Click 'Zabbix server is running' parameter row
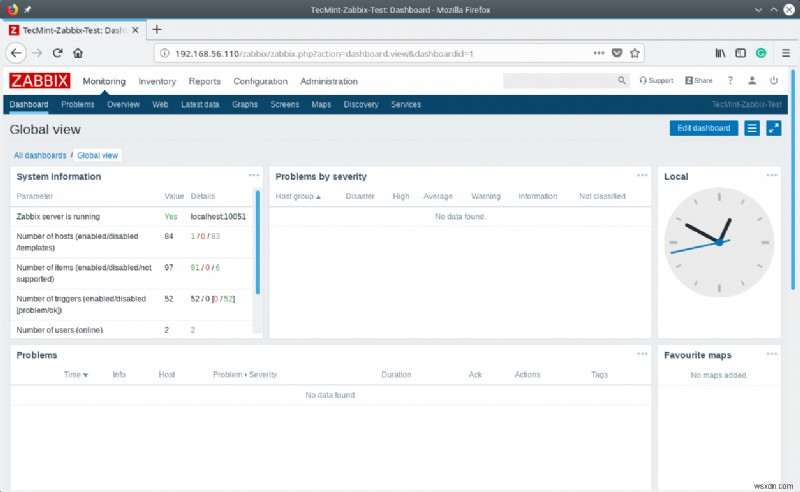Image resolution: width=800 pixels, height=492 pixels. 131,216
